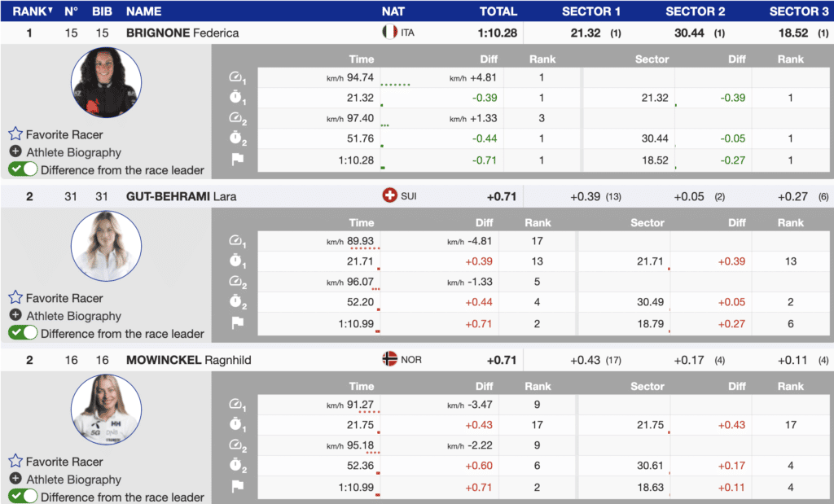Viewport: 834px width, 504px height.
Task: Disable Gut-Behrami's difference from race leader switch
Action: (23, 333)
